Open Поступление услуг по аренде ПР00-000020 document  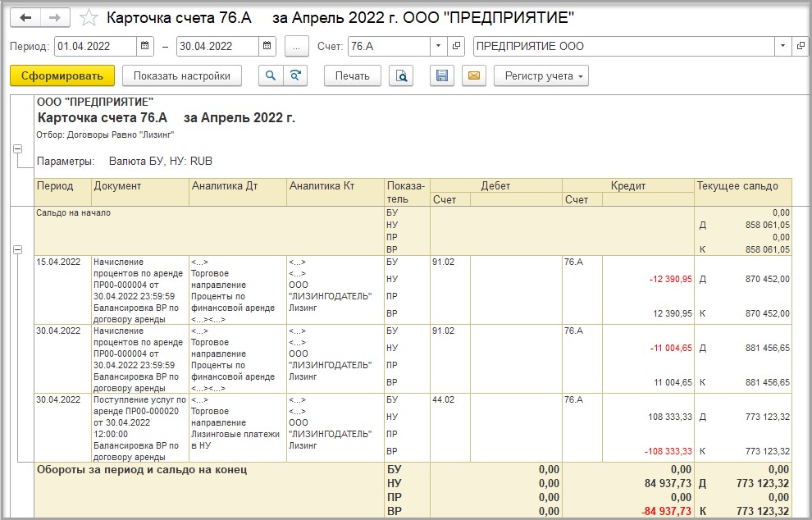pos(139,428)
